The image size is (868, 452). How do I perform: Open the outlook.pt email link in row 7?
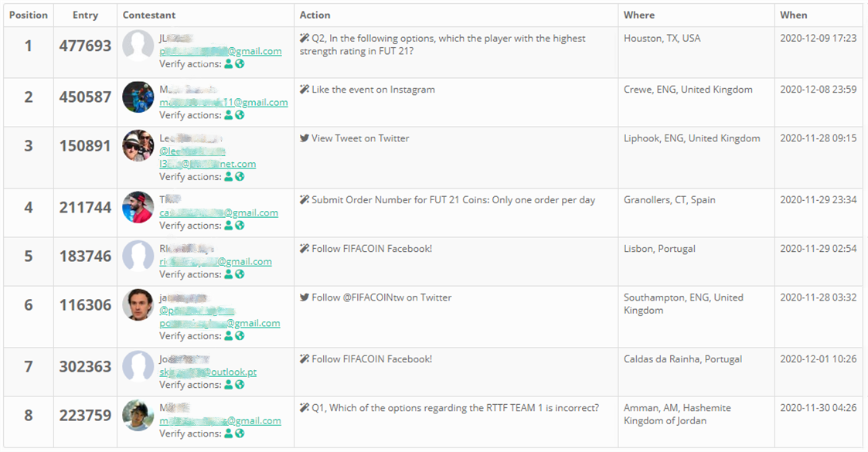coord(208,372)
